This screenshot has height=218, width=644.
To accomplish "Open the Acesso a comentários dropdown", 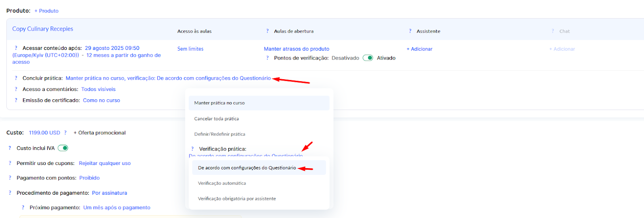I will click(98, 89).
